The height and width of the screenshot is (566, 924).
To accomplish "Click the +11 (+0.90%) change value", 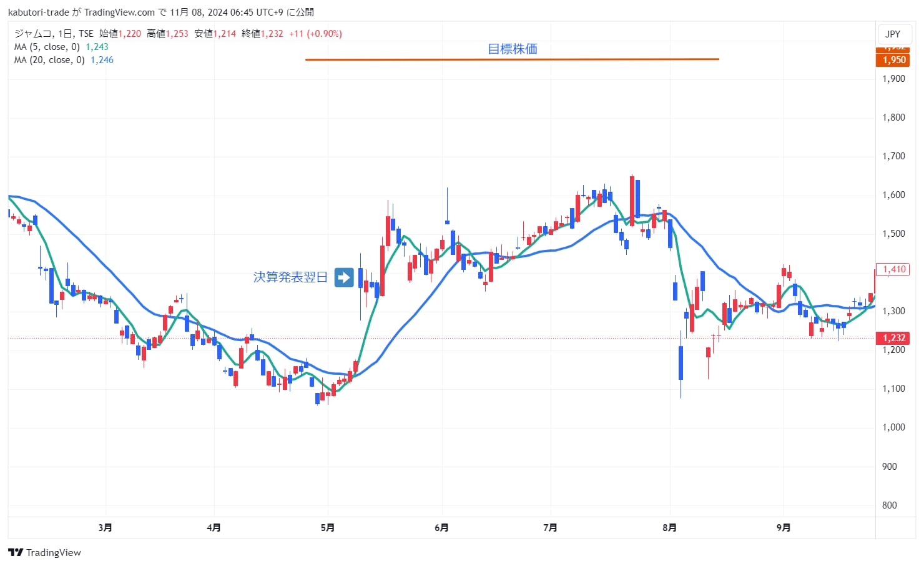I will pos(315,34).
